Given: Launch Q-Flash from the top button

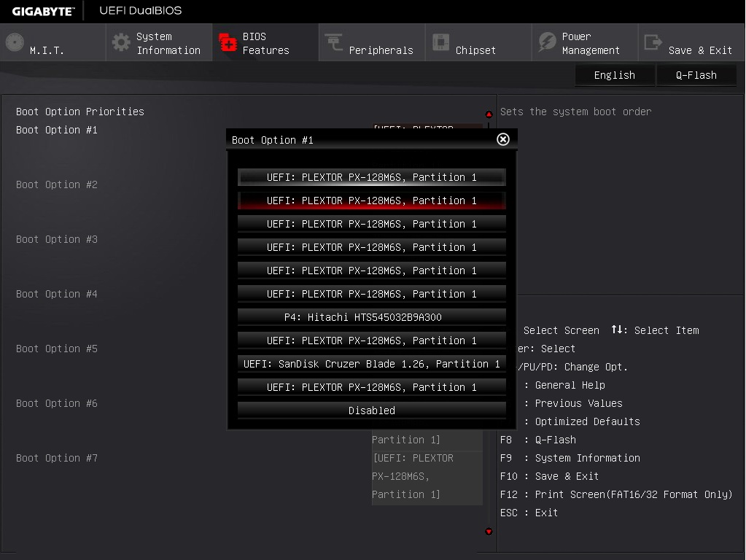Looking at the screenshot, I should 696,75.
